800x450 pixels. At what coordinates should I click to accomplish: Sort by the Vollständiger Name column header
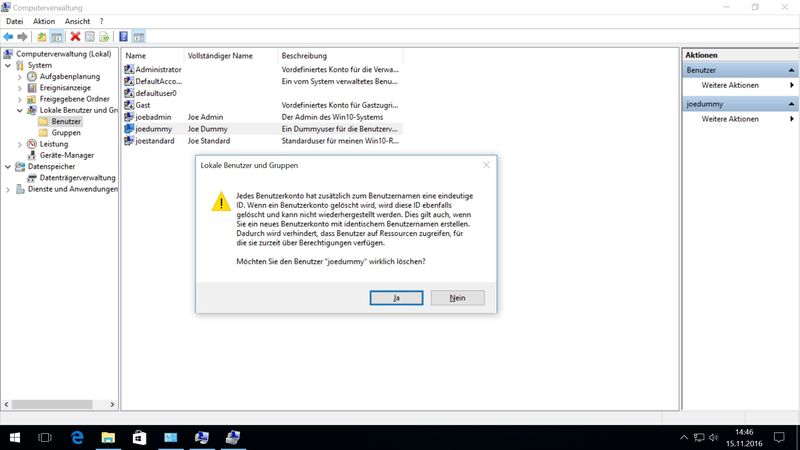coord(231,56)
